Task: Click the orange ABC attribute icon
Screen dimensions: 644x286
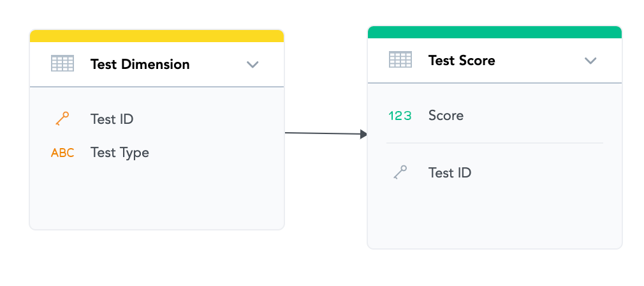Action: 62,153
